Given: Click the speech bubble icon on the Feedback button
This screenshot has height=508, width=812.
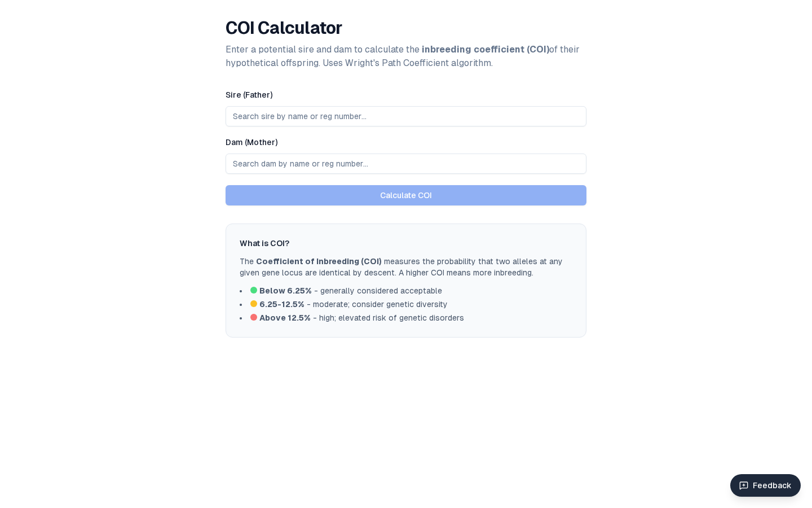Looking at the screenshot, I should coord(744,485).
